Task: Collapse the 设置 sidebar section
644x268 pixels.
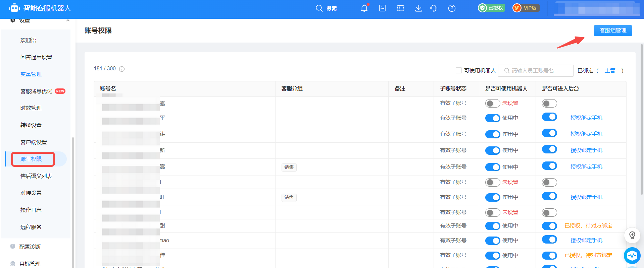Action: point(68,20)
